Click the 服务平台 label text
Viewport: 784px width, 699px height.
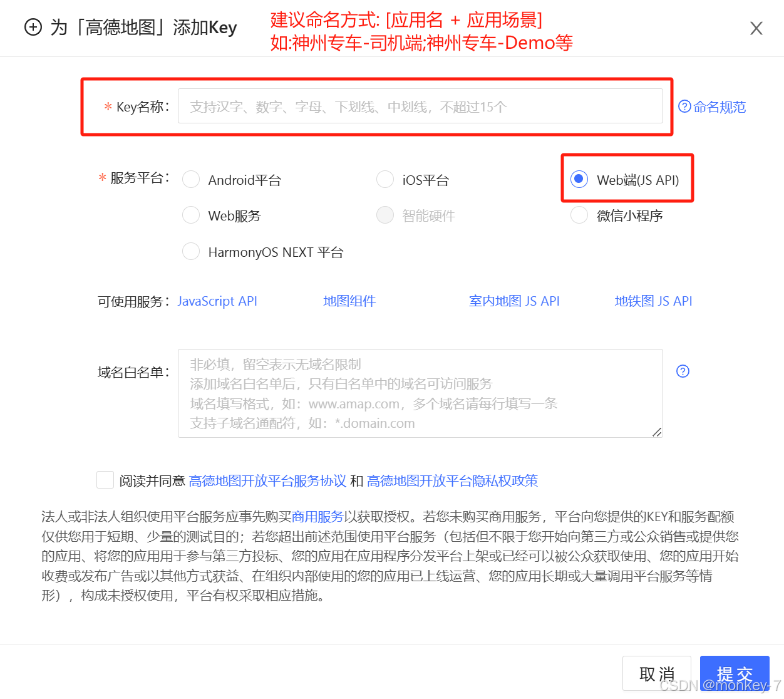[140, 179]
